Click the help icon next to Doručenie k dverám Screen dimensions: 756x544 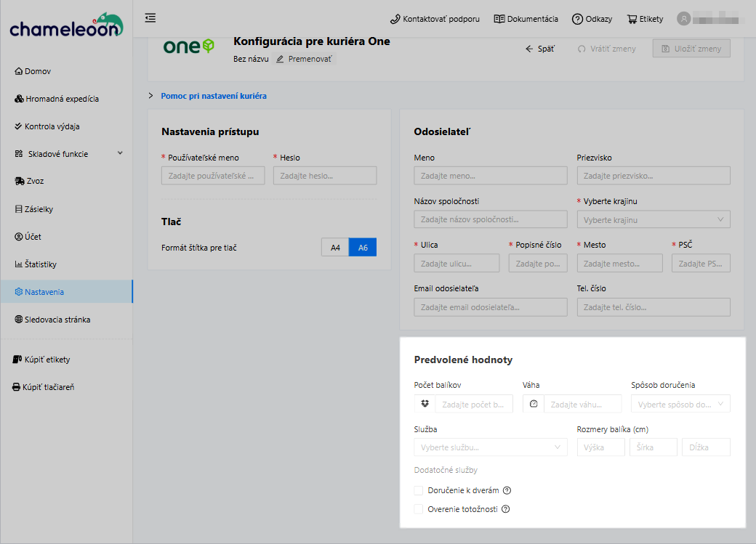click(x=507, y=490)
